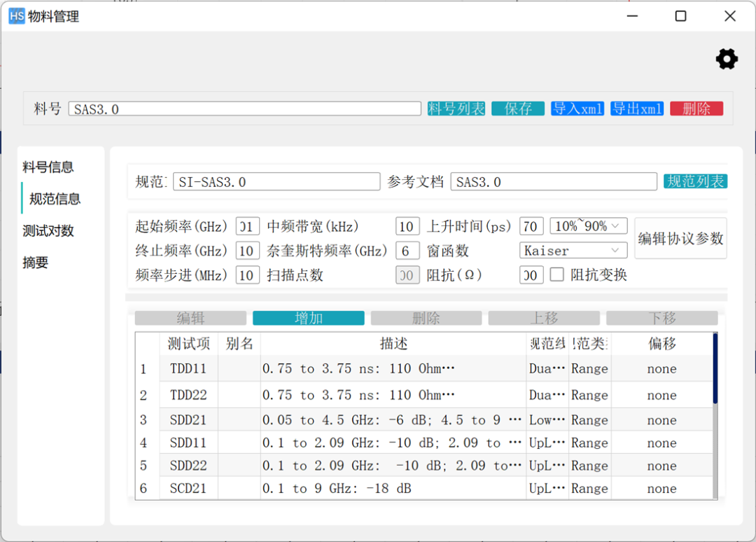Click the 编辑协议参数 button

click(680, 238)
